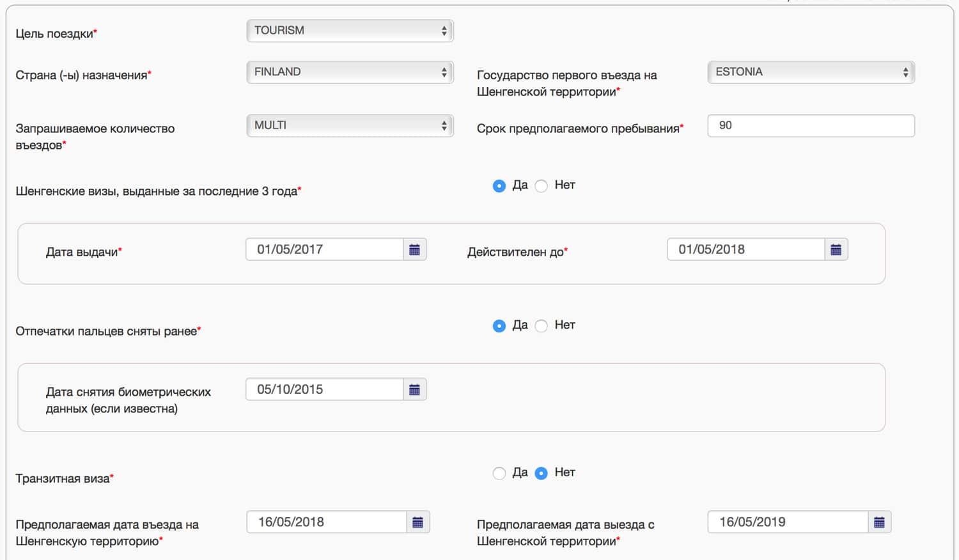This screenshot has height=560, width=959.
Task: Select Нет for fingerprints taken earlier
Action: pyautogui.click(x=541, y=326)
